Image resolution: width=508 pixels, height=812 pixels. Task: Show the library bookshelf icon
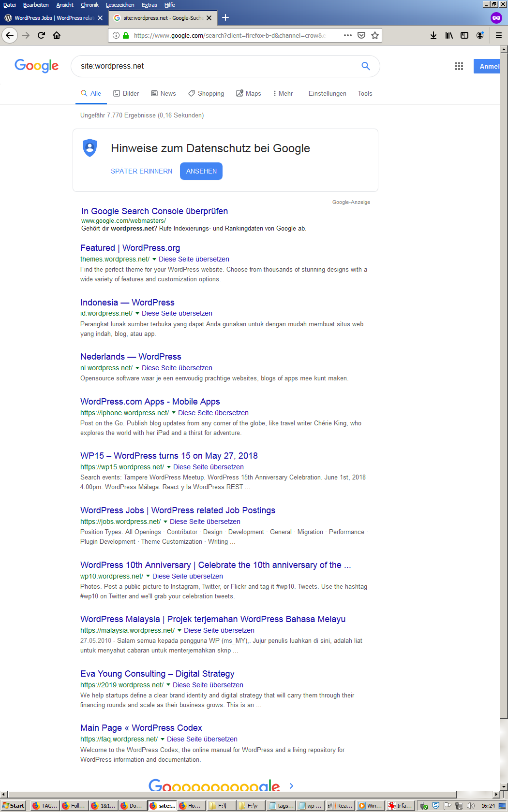(449, 35)
